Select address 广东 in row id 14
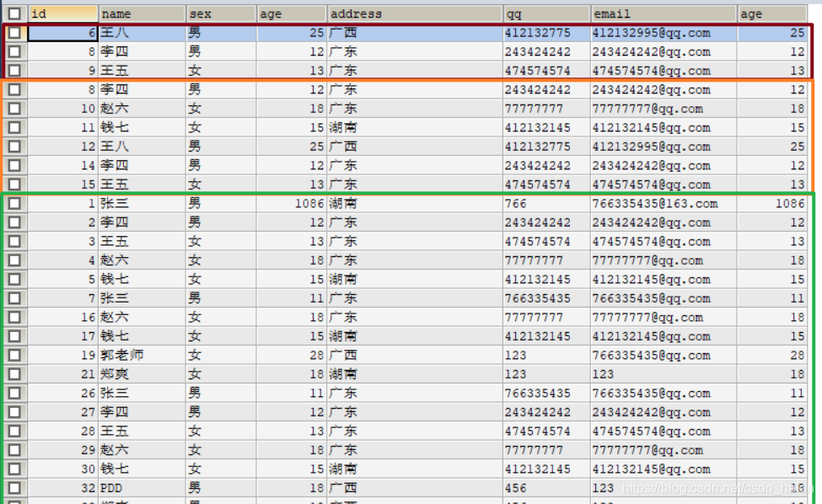This screenshot has width=822, height=504. click(415, 165)
